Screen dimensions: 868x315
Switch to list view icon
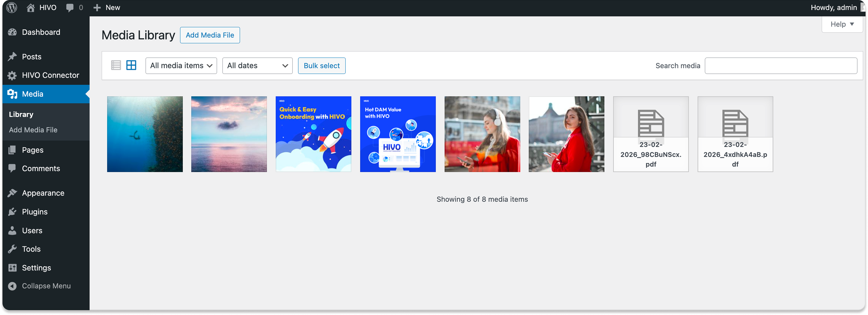click(116, 65)
